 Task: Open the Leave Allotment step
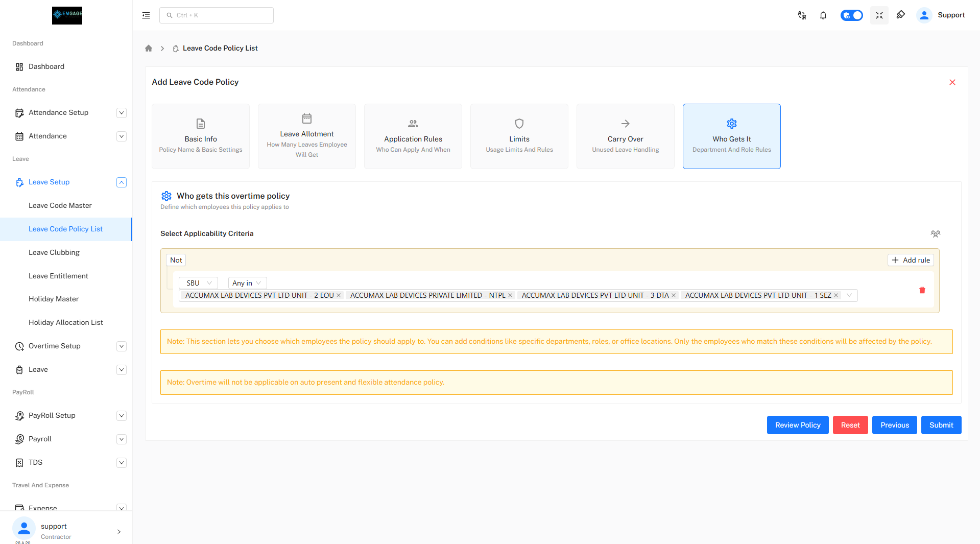click(x=307, y=136)
